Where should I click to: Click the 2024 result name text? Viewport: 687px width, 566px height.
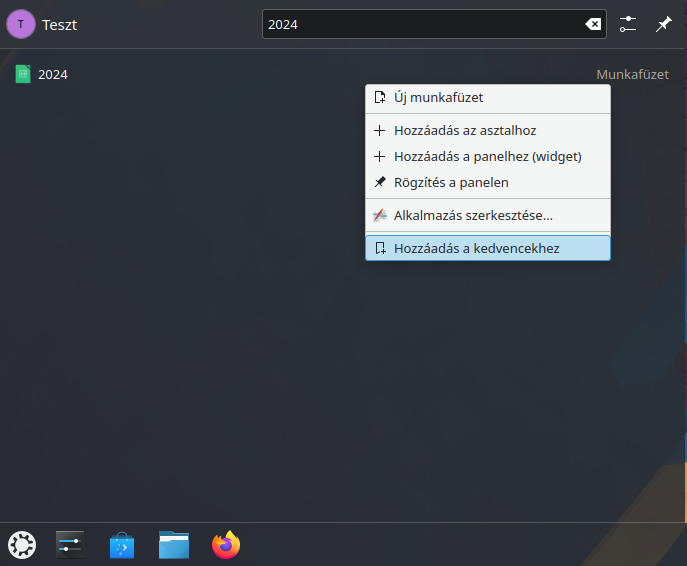pyautogui.click(x=53, y=74)
